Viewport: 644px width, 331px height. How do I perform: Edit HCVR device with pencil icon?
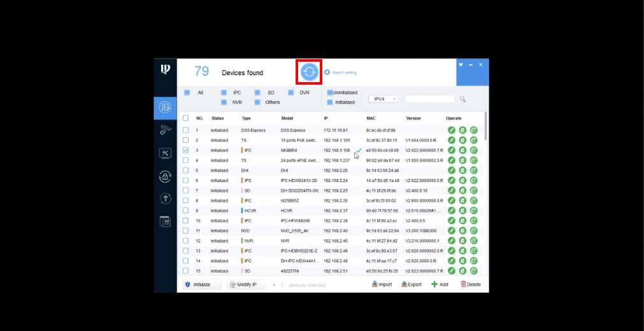pyautogui.click(x=452, y=210)
